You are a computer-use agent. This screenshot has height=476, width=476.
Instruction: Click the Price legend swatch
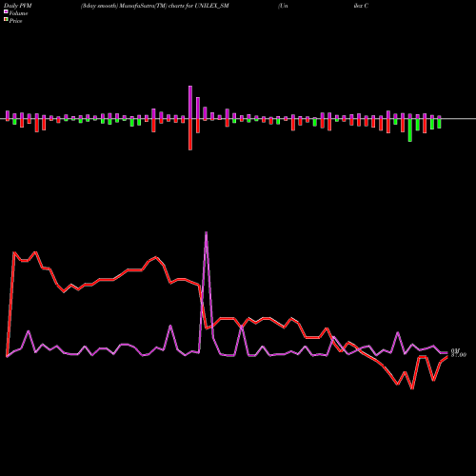coord(6,20)
